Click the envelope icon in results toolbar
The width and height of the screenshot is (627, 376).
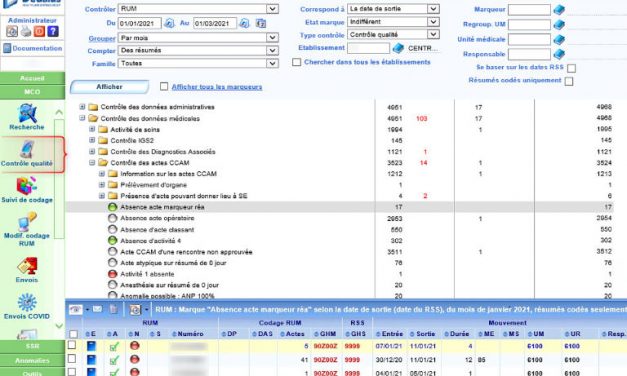pos(97,309)
